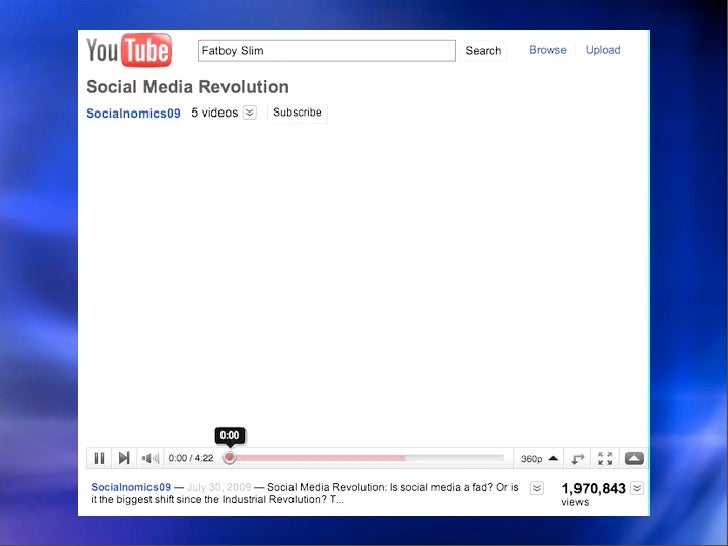
Task: Toggle the expand player size icon
Action: (577, 459)
